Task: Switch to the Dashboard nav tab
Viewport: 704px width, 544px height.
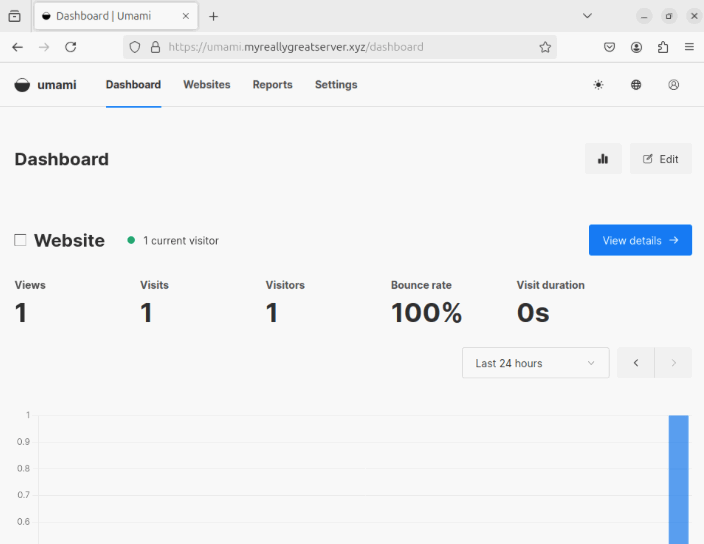Action: (133, 85)
